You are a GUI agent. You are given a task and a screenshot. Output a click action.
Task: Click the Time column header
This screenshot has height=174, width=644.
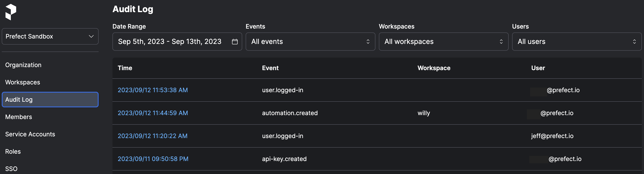pyautogui.click(x=125, y=68)
